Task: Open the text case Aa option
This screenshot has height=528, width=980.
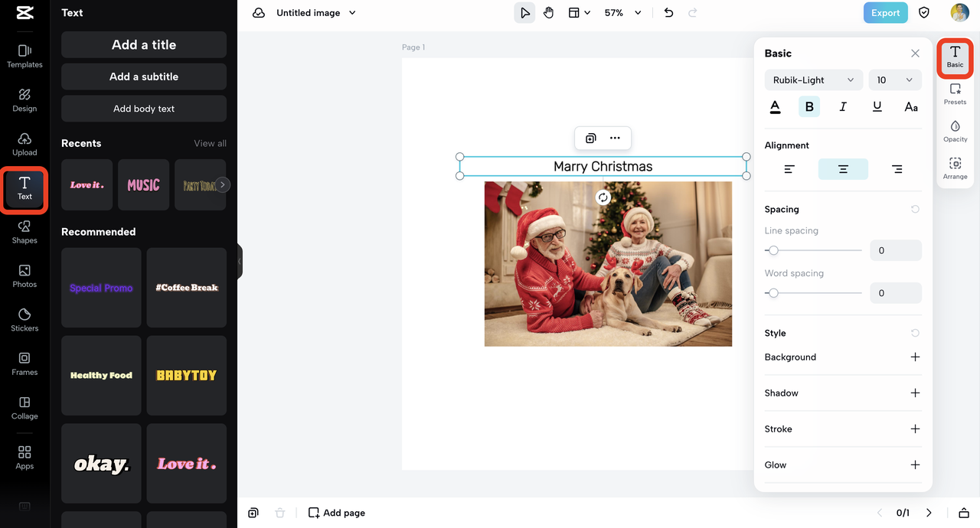Action: (x=911, y=107)
